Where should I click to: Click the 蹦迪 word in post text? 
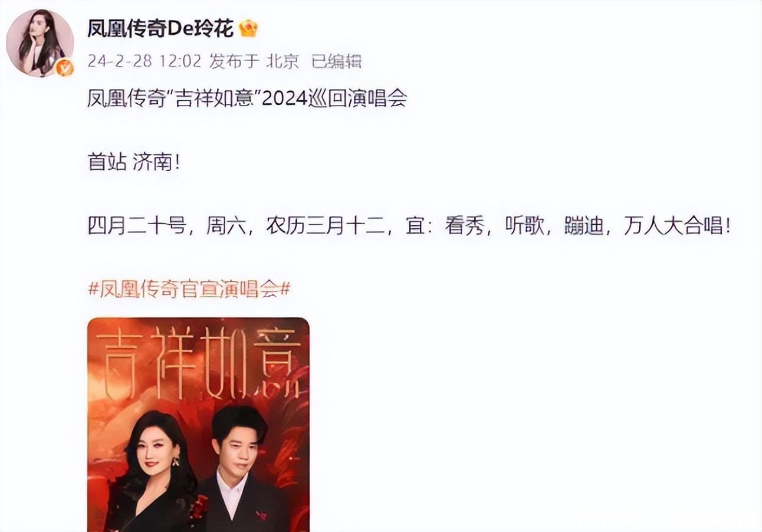pyautogui.click(x=584, y=226)
